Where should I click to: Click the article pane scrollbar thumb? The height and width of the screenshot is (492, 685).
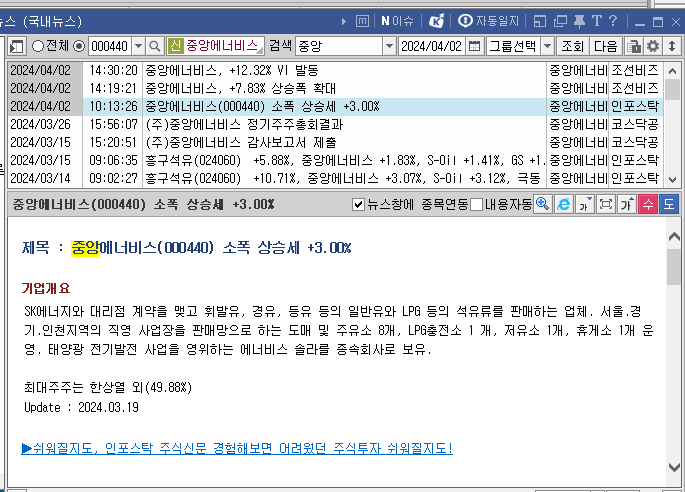click(674, 267)
